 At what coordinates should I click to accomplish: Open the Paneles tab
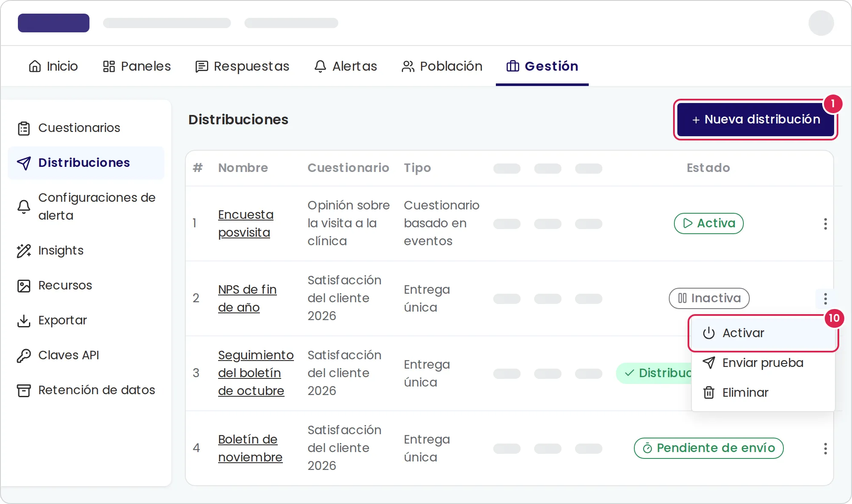[x=137, y=66]
